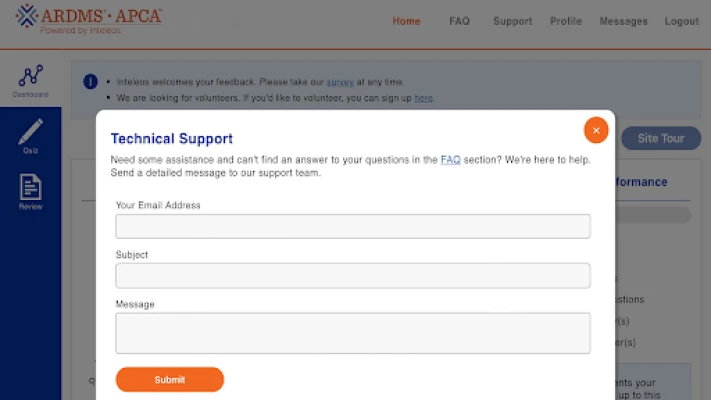The height and width of the screenshot is (400, 711).
Task: Follow the FAQ link in the dialog
Action: coord(450,159)
